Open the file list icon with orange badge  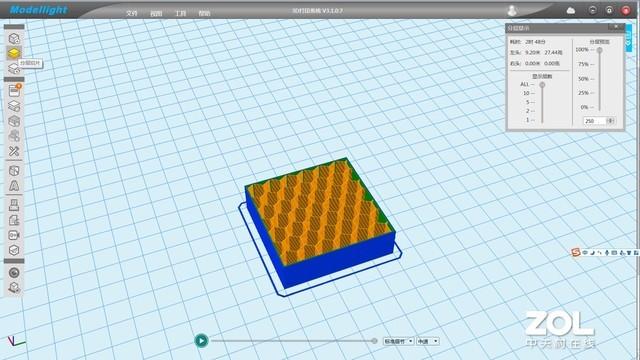click(14, 90)
